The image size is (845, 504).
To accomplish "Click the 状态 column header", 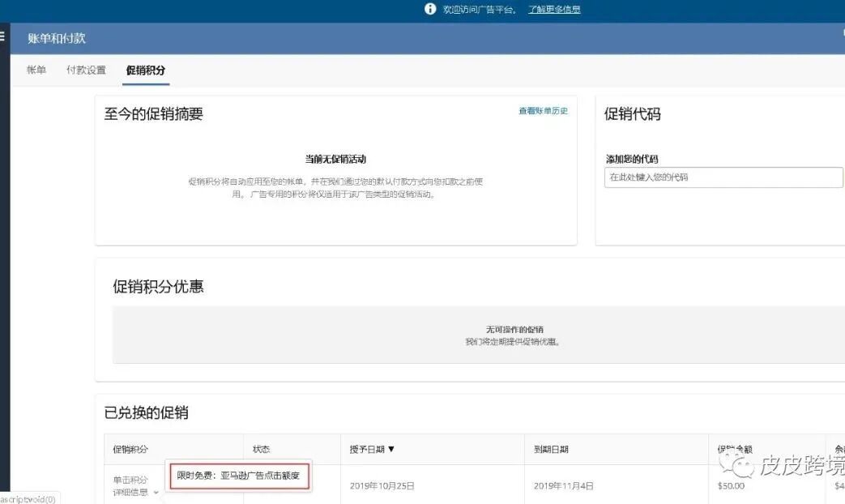I will click(x=261, y=449).
